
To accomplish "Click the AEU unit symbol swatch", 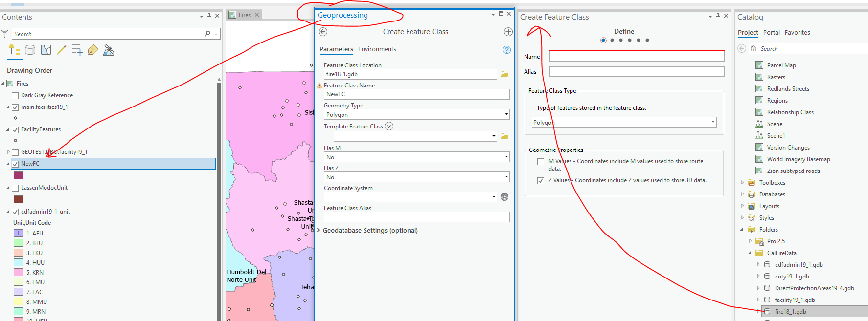I will click(x=19, y=233).
